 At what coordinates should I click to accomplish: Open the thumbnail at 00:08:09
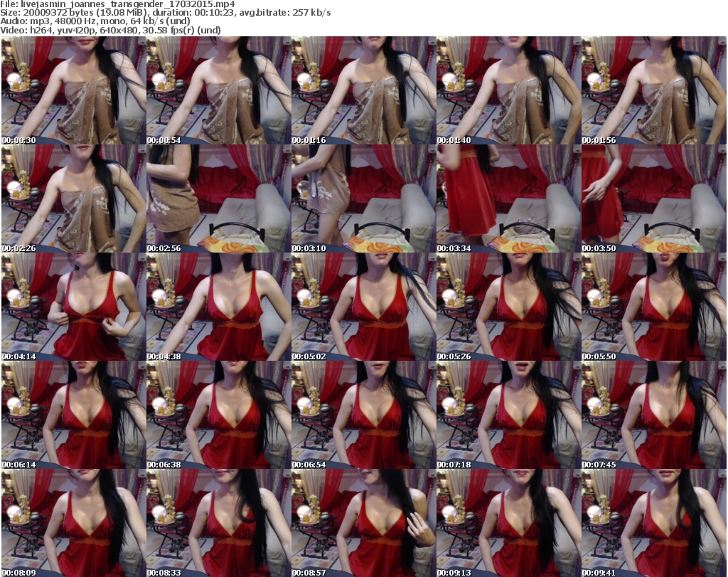(x=73, y=524)
